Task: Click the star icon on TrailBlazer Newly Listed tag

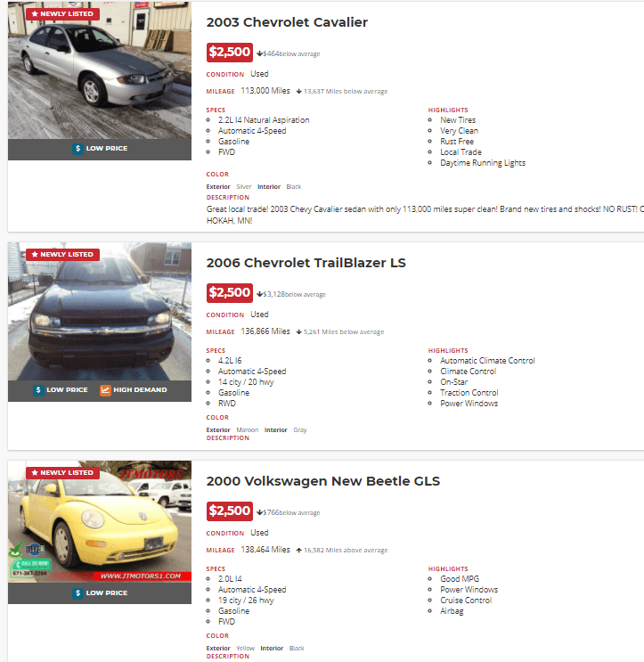Action: (34, 255)
